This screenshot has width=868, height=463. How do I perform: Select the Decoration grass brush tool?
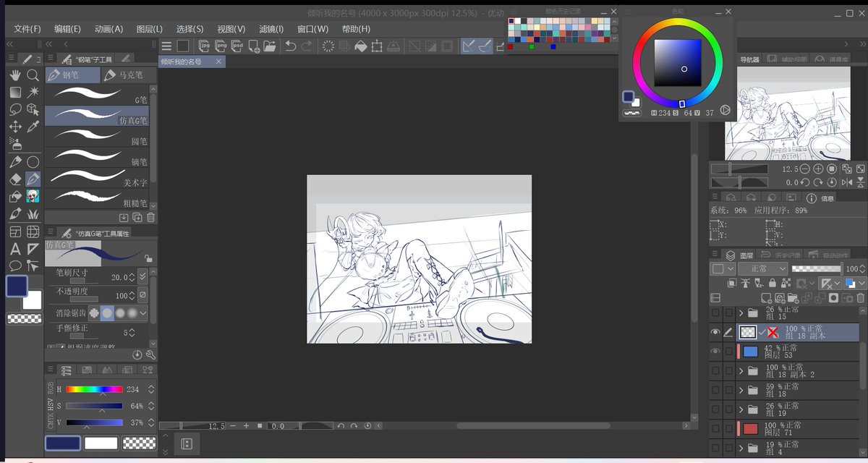click(33, 214)
